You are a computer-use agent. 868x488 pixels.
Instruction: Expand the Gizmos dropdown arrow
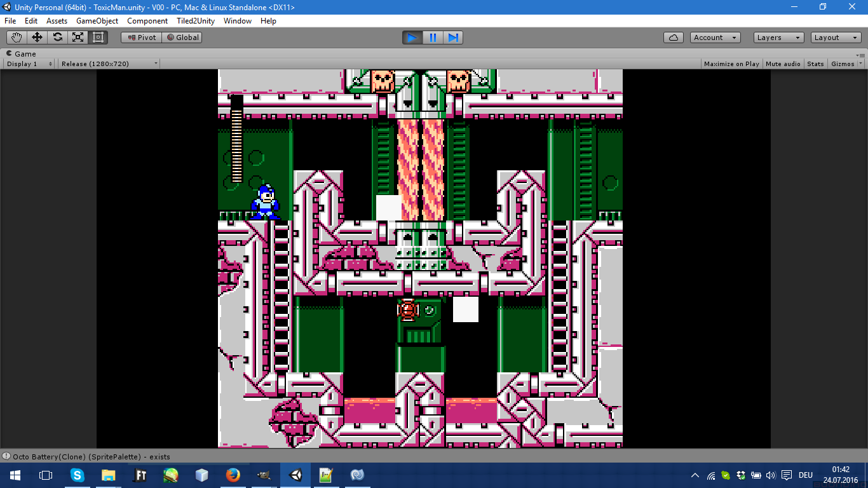[860, 64]
